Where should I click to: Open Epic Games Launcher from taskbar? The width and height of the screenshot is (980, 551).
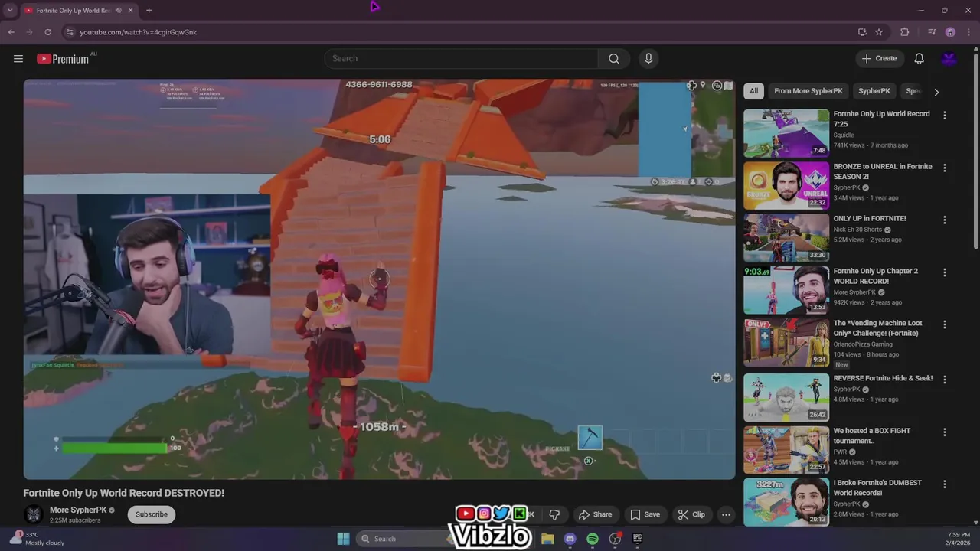click(637, 539)
